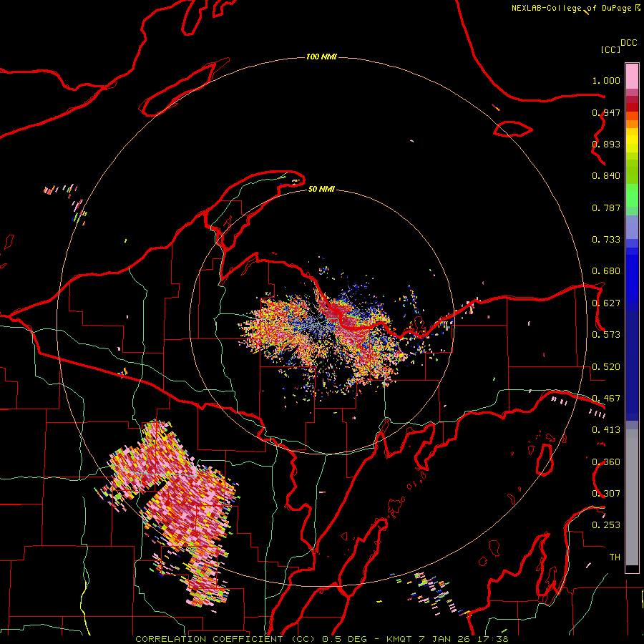Click the NEXLAB-College of DuPage credit text

click(x=571, y=8)
